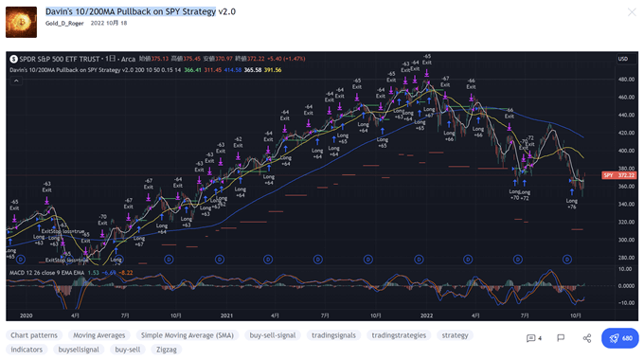Select Simple Moving Average (SMA) tag
644x360 pixels.
click(x=188, y=335)
